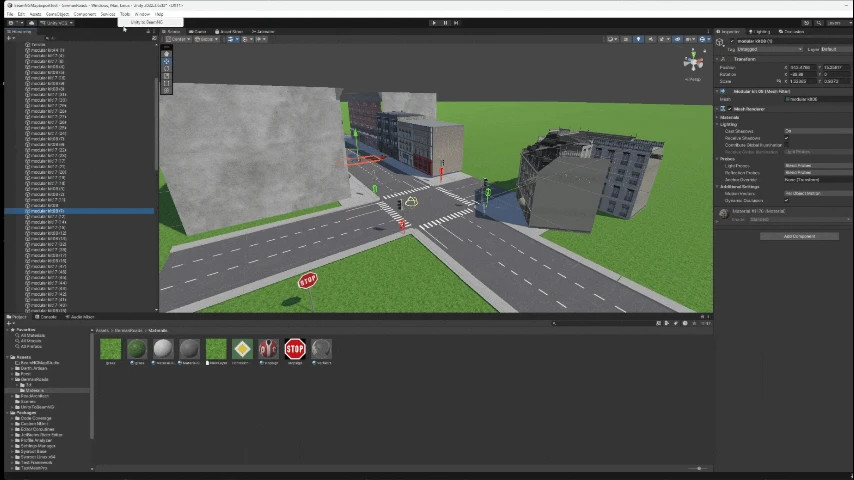Switch to the Animator tab
The width and height of the screenshot is (854, 480).
click(x=264, y=32)
